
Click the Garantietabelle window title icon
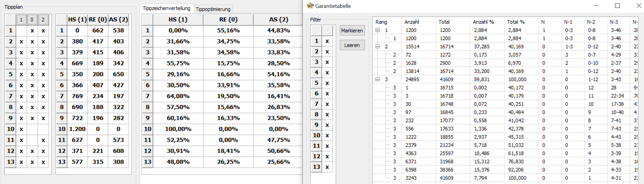(x=310, y=5)
